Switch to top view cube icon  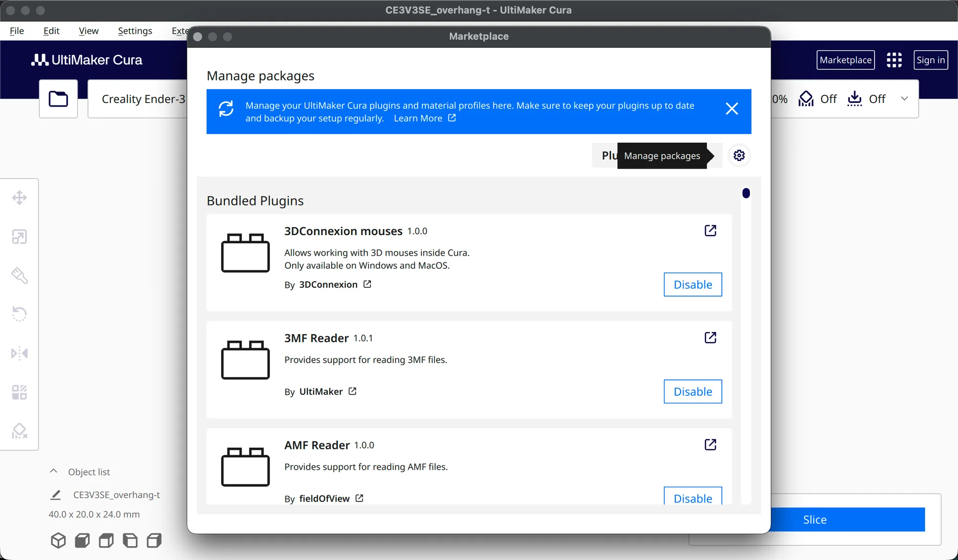coord(106,540)
